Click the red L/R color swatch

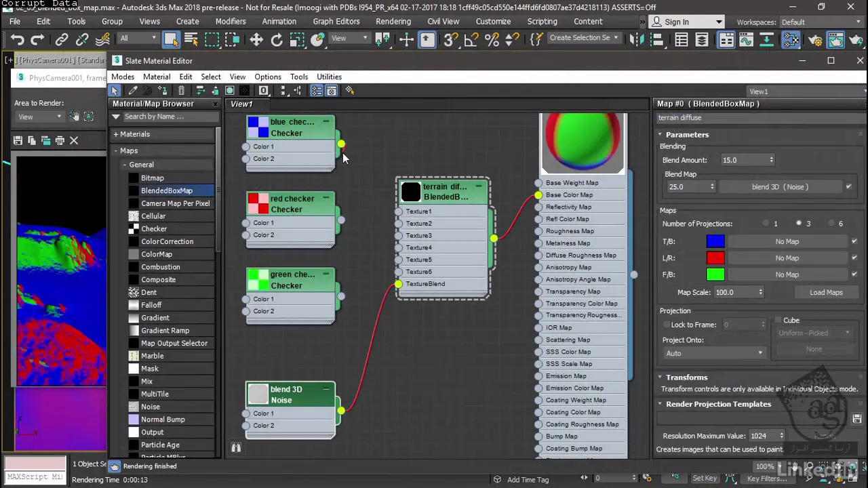(x=715, y=258)
